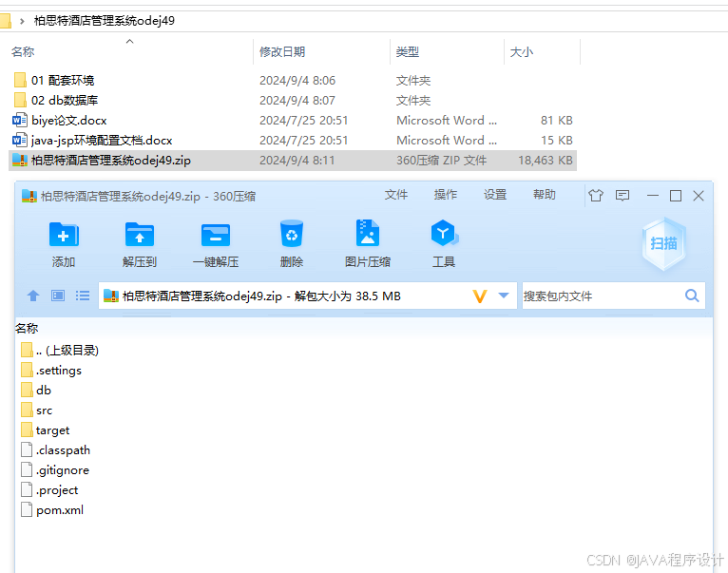Open the 设置 menu
Viewport: 728px width, 573px height.
tap(495, 195)
